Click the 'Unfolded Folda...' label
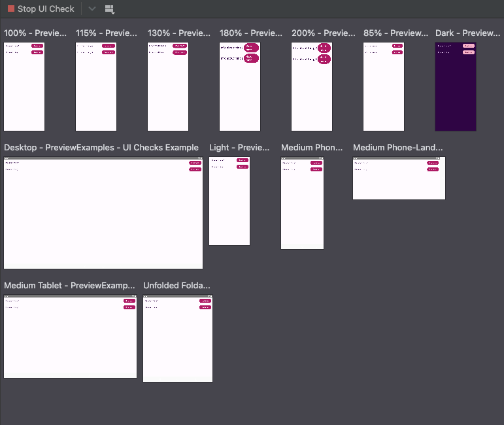The image size is (504, 425). (x=176, y=286)
